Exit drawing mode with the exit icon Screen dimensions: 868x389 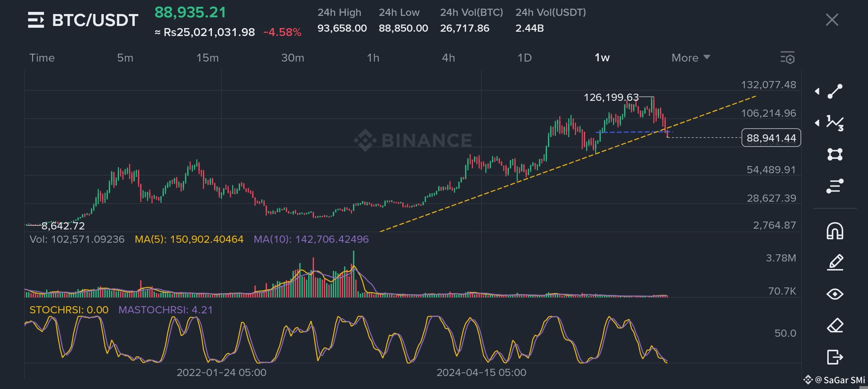835,357
